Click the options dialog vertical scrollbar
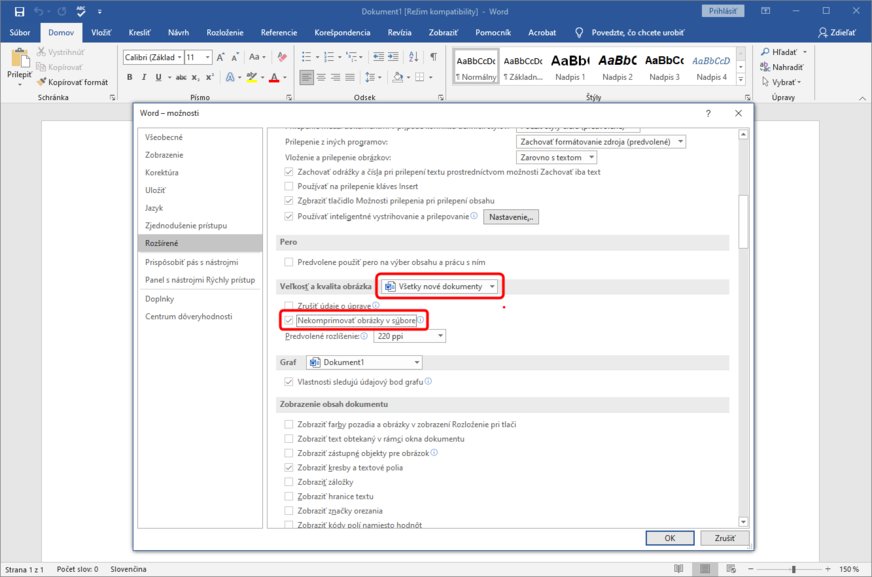This screenshot has width=872, height=577. [742, 220]
